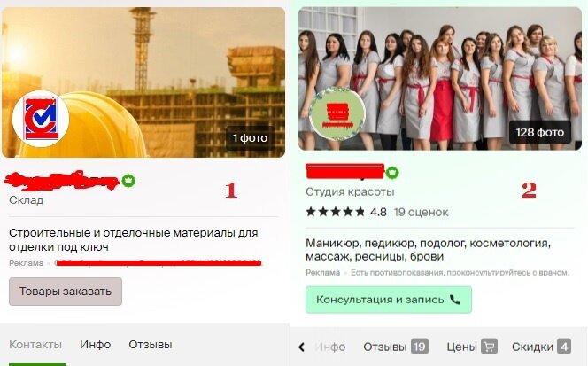Open the Отзывы tab in the warehouse card
The image size is (588, 366).
coord(151,344)
